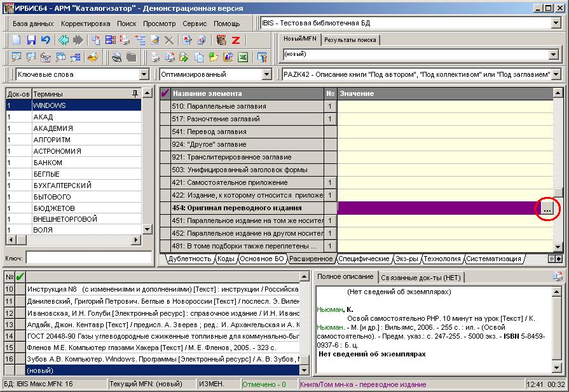Viewport: 569px width, 392px height.
Task: Click the gray X delete icon in toolbar
Action: pos(168,40)
